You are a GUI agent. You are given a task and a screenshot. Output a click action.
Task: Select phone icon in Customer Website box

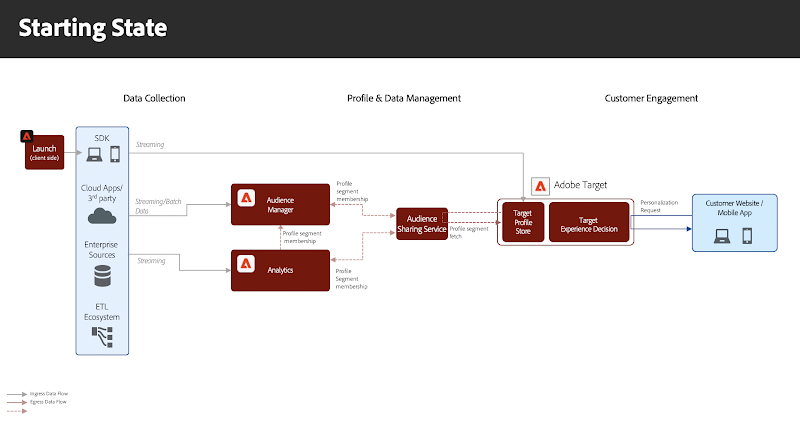point(746,237)
